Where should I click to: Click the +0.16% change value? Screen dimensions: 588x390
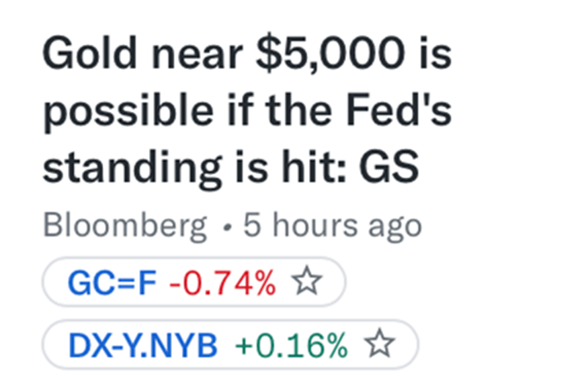click(291, 346)
